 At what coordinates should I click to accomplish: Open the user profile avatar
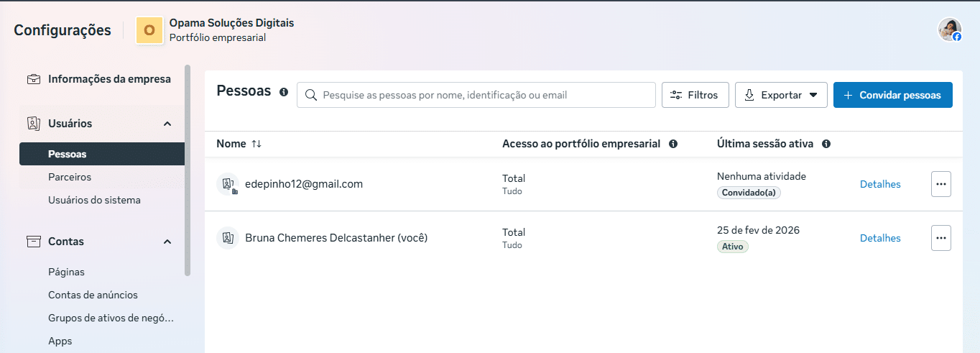click(949, 29)
